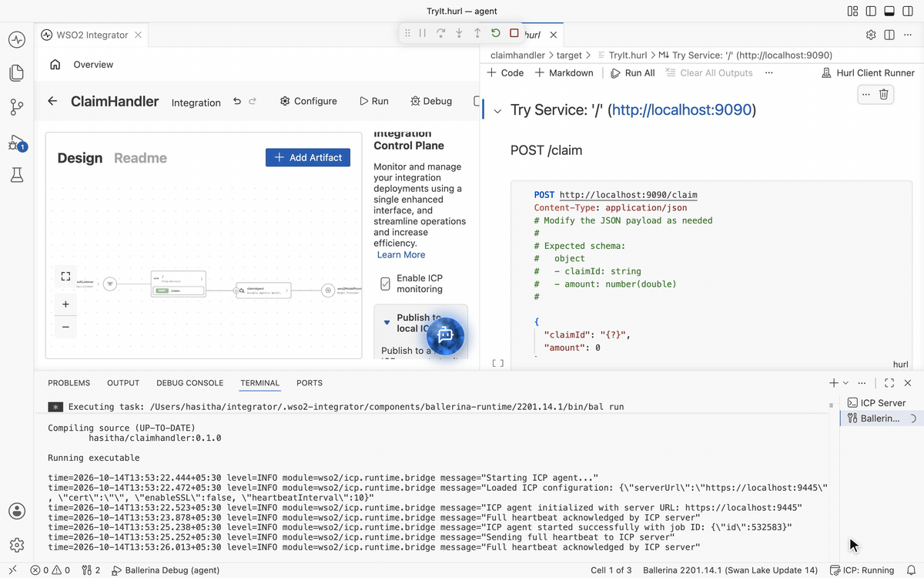Open notebook toolbar overflow menu after Clear All Outputs
The width and height of the screenshot is (924, 578).
click(x=768, y=72)
